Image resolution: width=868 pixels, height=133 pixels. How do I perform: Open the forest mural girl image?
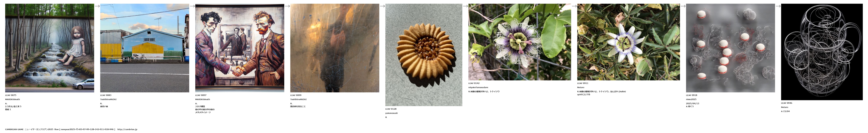[x=50, y=48]
